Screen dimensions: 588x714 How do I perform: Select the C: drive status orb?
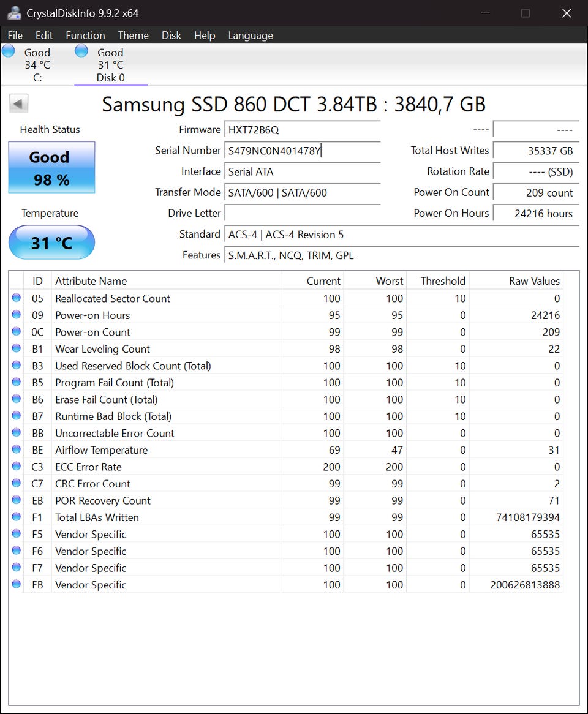(9, 51)
